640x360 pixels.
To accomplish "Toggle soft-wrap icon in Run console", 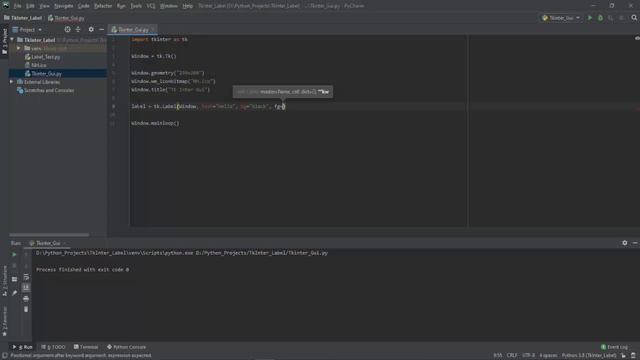I will coord(26,278).
